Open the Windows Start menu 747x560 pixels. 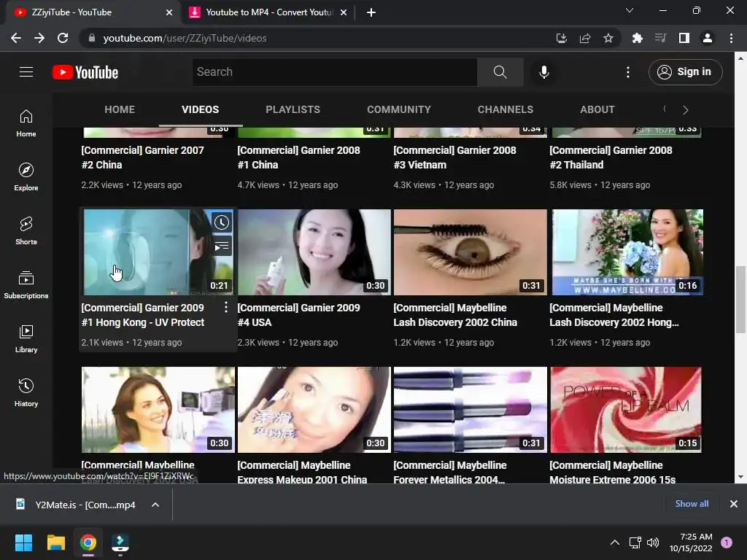(23, 542)
